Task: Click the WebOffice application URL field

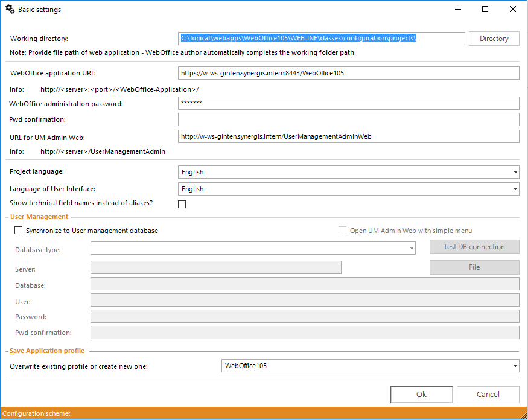Action: (x=349, y=72)
